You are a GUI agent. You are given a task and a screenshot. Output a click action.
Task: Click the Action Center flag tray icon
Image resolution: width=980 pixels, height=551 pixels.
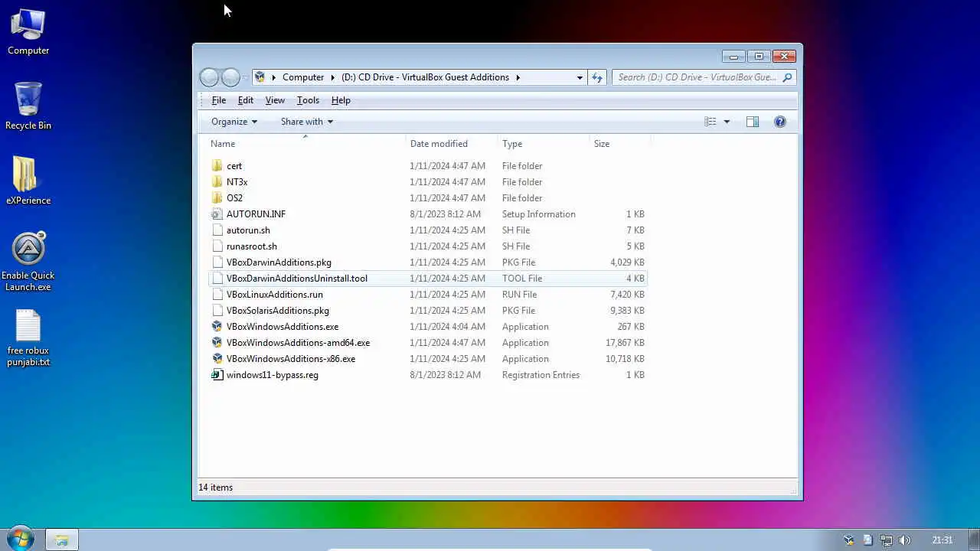pos(867,540)
